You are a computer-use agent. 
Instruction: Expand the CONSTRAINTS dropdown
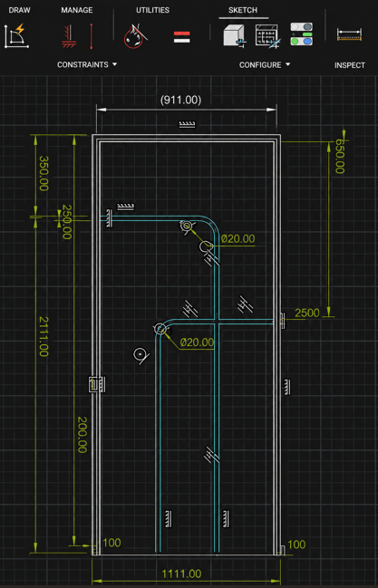[87, 64]
